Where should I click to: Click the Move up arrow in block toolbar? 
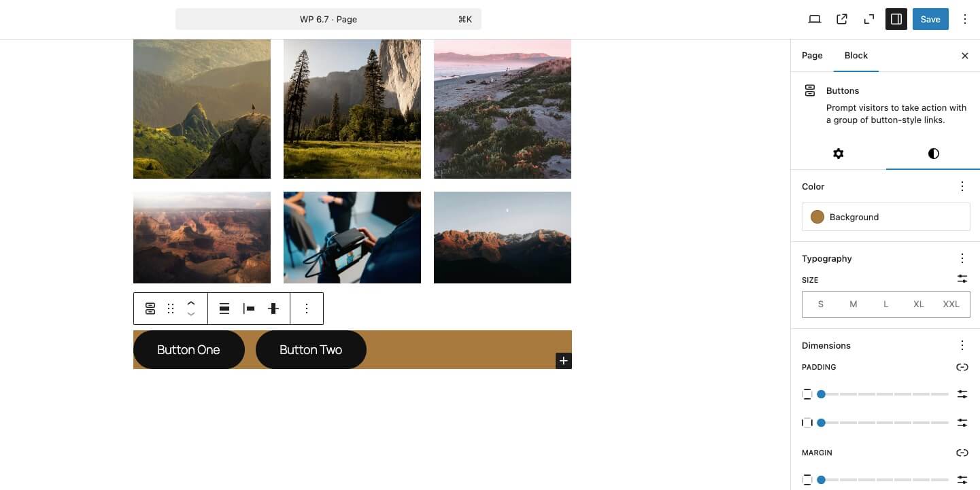click(191, 304)
